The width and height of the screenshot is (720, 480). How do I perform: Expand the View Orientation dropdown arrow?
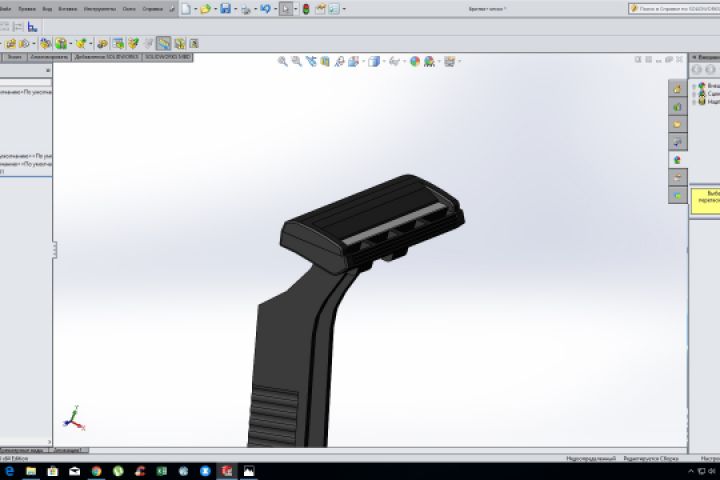[363, 62]
